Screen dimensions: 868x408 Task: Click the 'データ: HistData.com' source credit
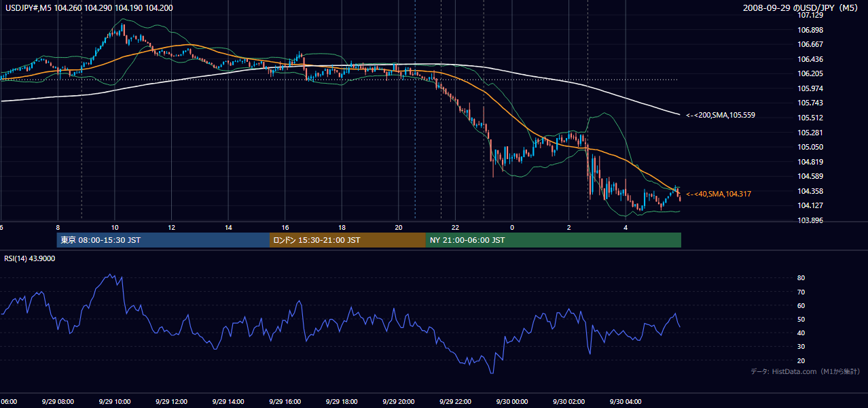click(x=805, y=371)
